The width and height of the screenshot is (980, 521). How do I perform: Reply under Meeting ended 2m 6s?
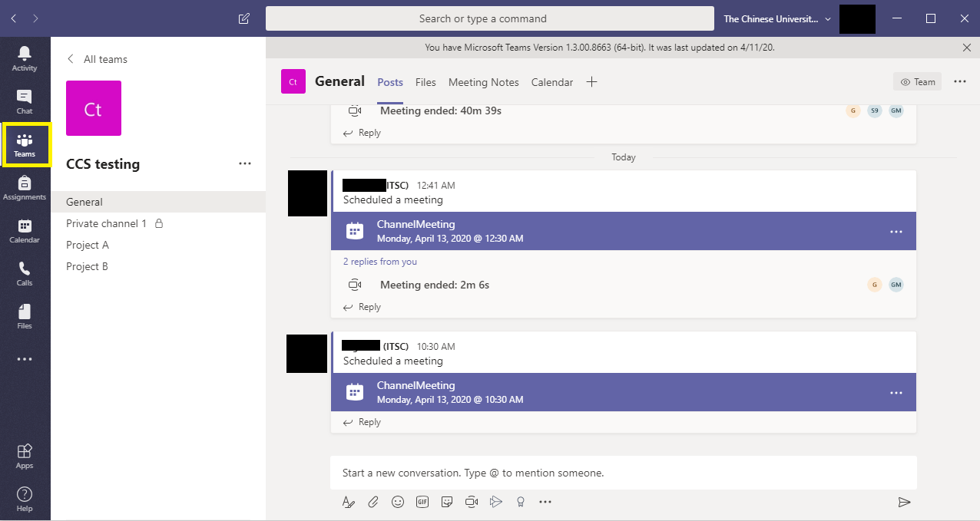pos(362,307)
